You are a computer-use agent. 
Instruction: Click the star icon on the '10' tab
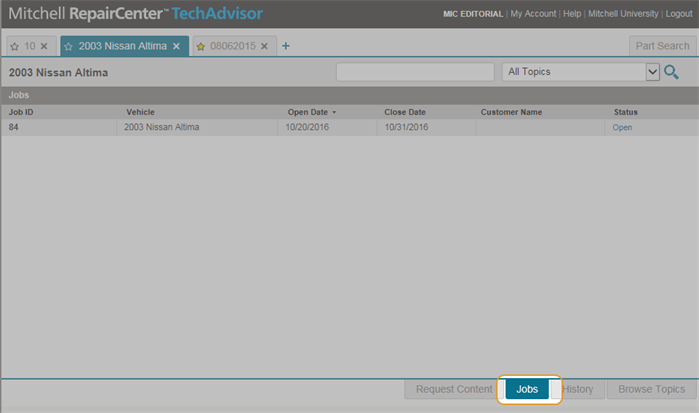(15, 46)
